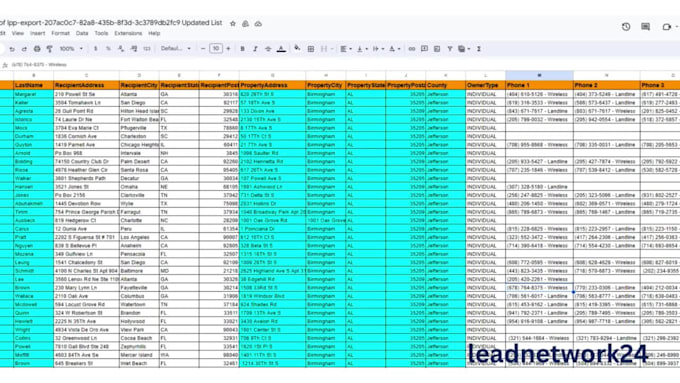This screenshot has height=383, width=680.
Task: Select the PropertyAddress header cell
Action: point(272,85)
